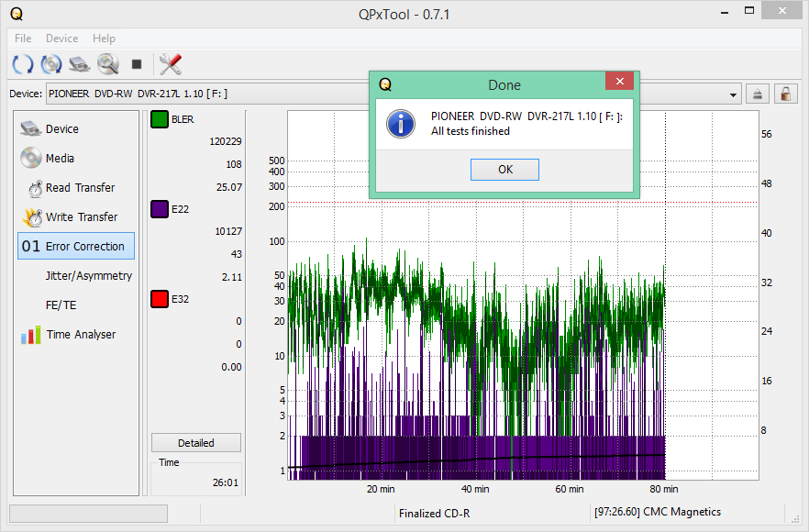Click the drive device info toolbar icon
Viewport: 809px width, 532px height.
tap(79, 64)
